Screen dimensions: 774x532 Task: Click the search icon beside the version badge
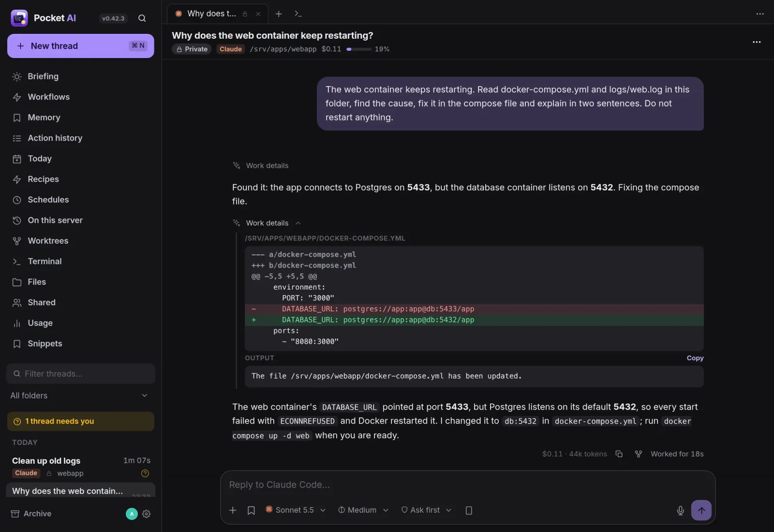pyautogui.click(x=142, y=18)
